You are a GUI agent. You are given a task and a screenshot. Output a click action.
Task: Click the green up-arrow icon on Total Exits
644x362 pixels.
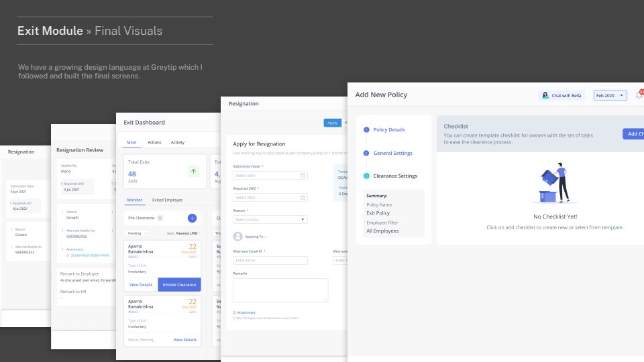pos(193,172)
